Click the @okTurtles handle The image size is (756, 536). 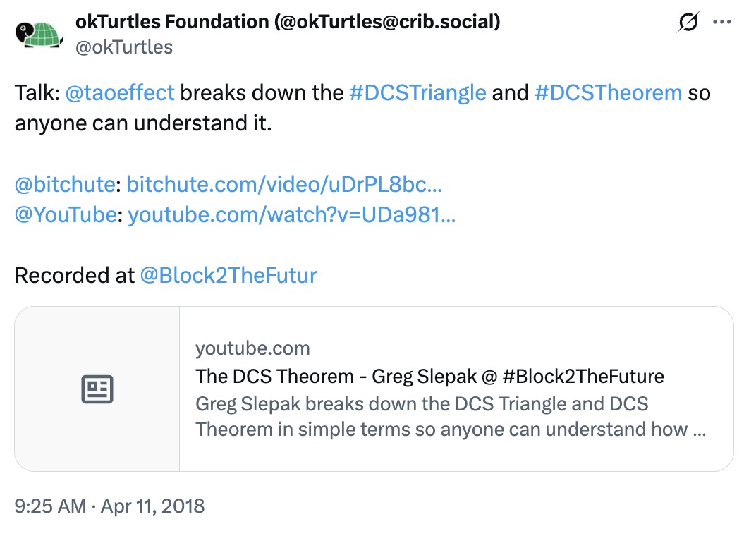click(123, 47)
